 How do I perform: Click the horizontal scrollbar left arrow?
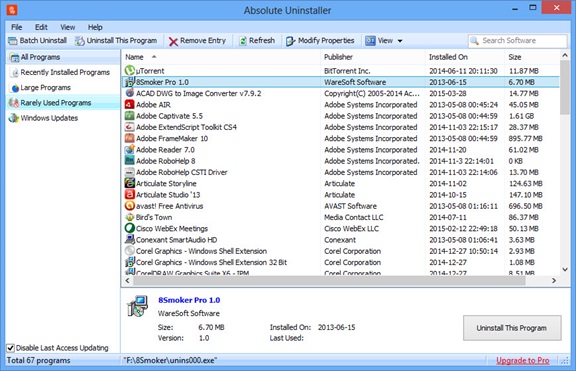coord(127,280)
